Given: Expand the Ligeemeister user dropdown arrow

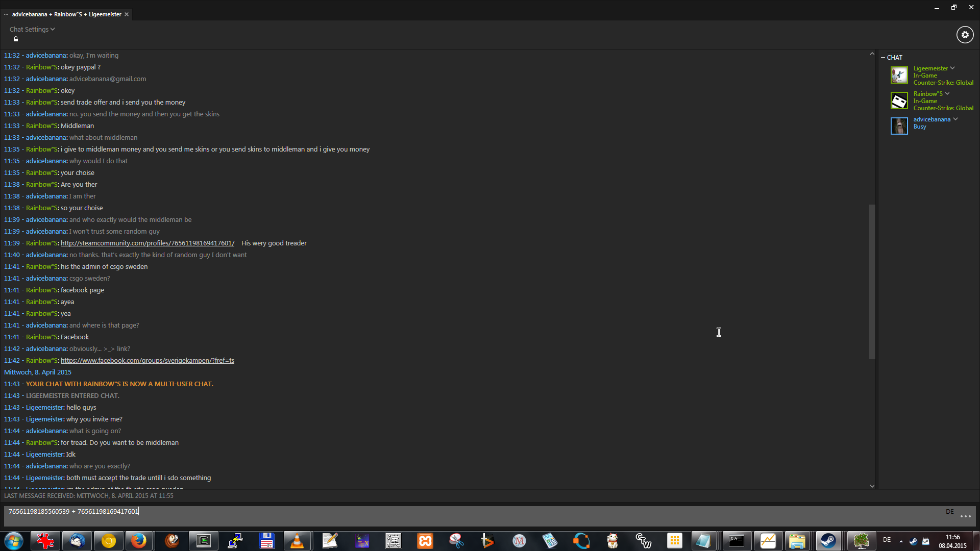Looking at the screenshot, I should coord(952,68).
